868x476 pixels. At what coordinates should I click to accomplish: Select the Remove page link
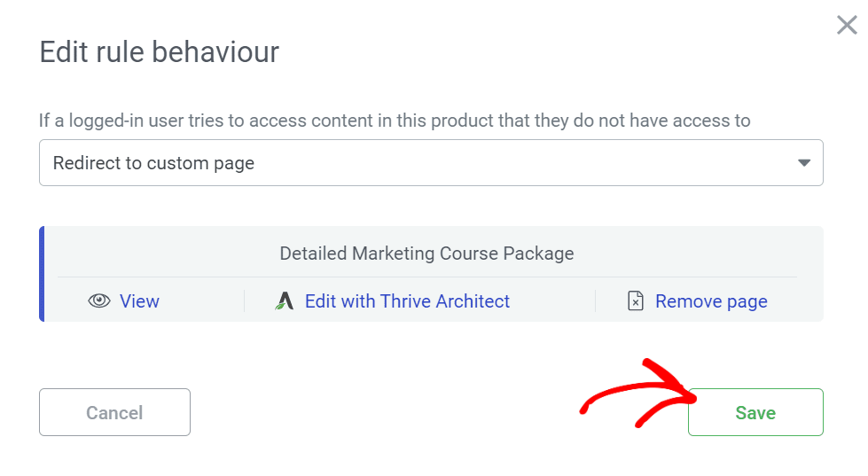[711, 301]
